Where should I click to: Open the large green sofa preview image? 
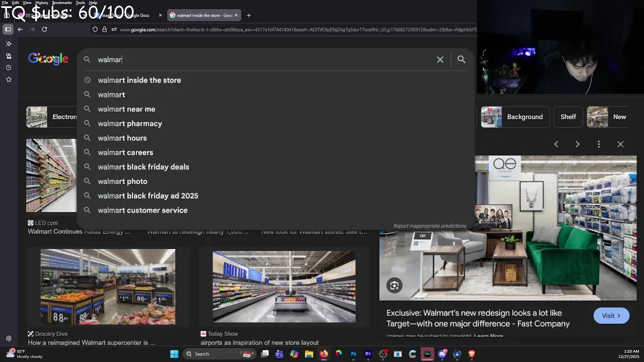(x=508, y=228)
